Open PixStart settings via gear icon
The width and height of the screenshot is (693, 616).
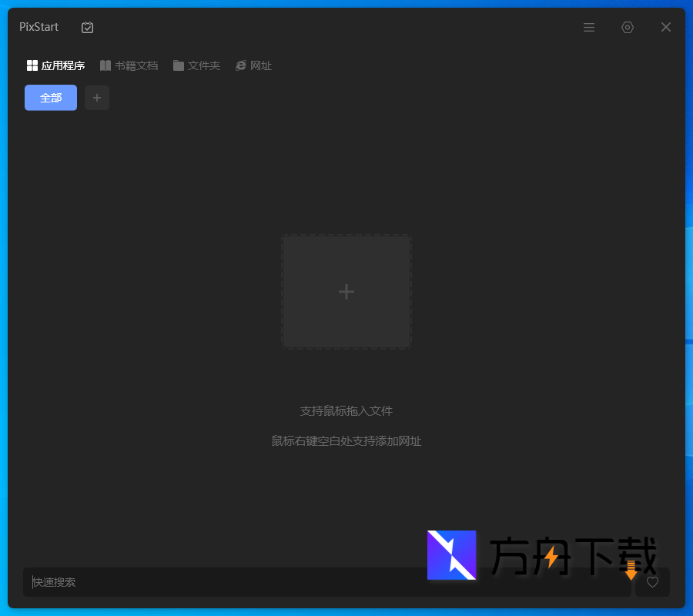(628, 27)
